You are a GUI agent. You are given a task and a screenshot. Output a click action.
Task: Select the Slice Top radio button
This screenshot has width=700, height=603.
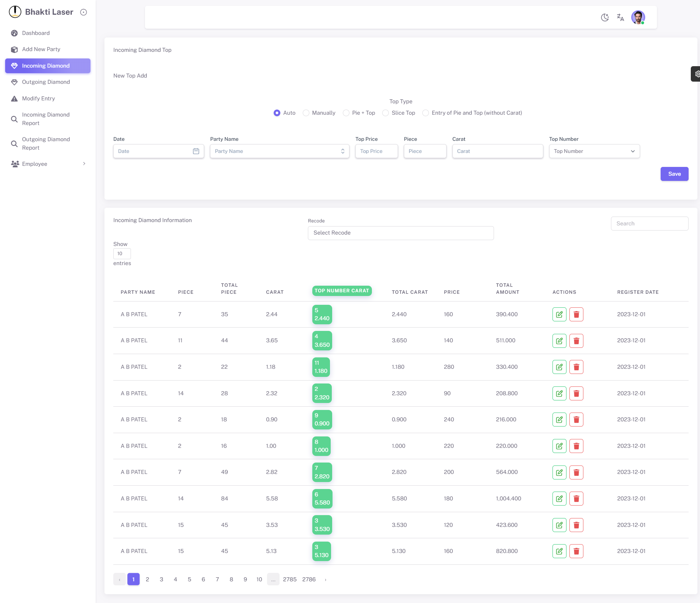tap(385, 113)
